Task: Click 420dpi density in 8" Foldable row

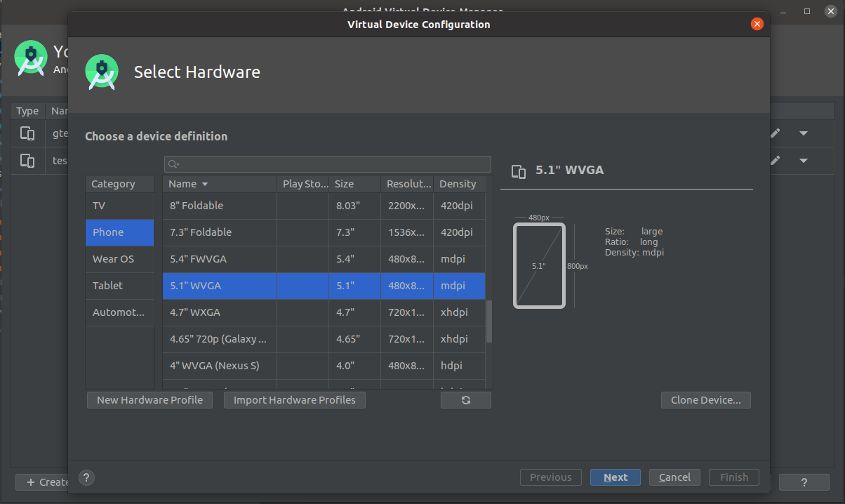Action: pyautogui.click(x=460, y=206)
